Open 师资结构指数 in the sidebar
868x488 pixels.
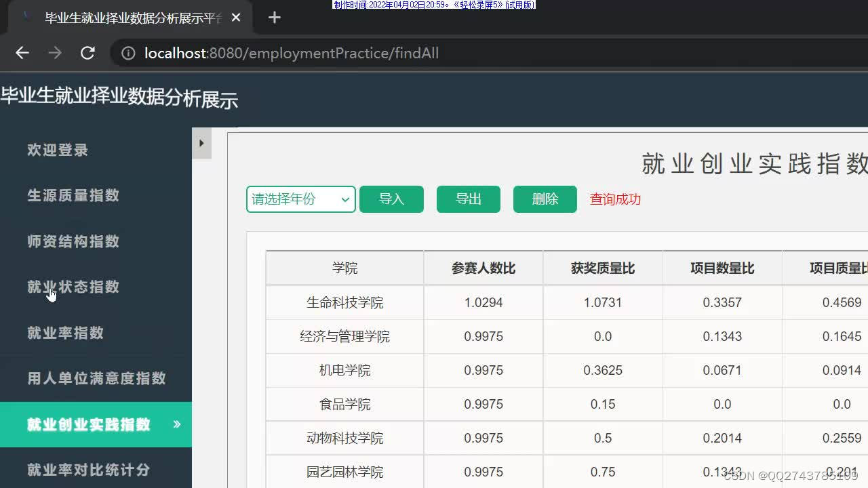coord(73,241)
